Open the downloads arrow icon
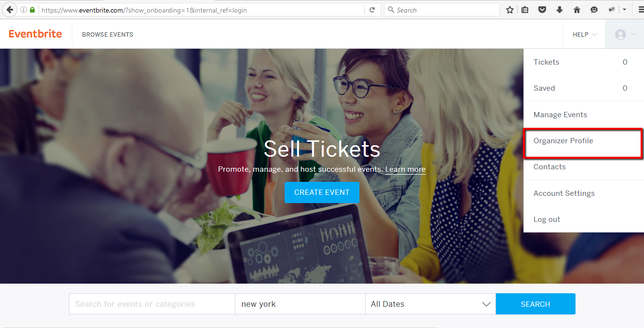644x328 pixels. click(560, 10)
